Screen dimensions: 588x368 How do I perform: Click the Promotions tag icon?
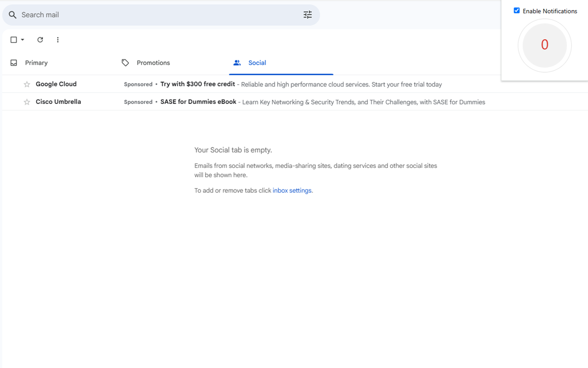coord(125,63)
